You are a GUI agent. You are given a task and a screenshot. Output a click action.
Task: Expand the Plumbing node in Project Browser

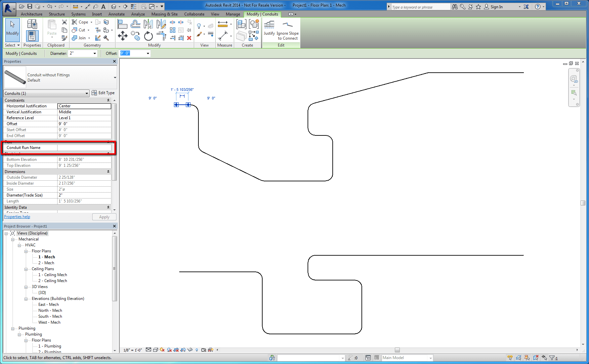pos(13,328)
